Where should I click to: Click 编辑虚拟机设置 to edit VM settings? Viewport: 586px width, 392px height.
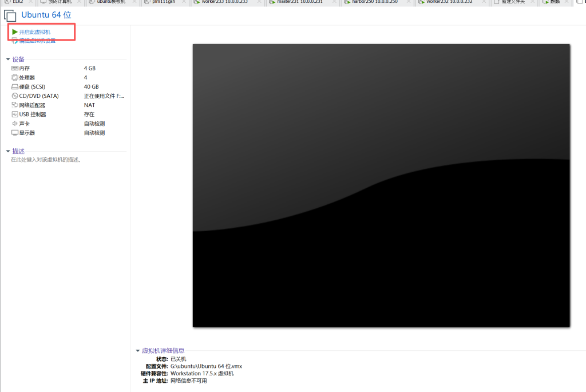coord(37,41)
